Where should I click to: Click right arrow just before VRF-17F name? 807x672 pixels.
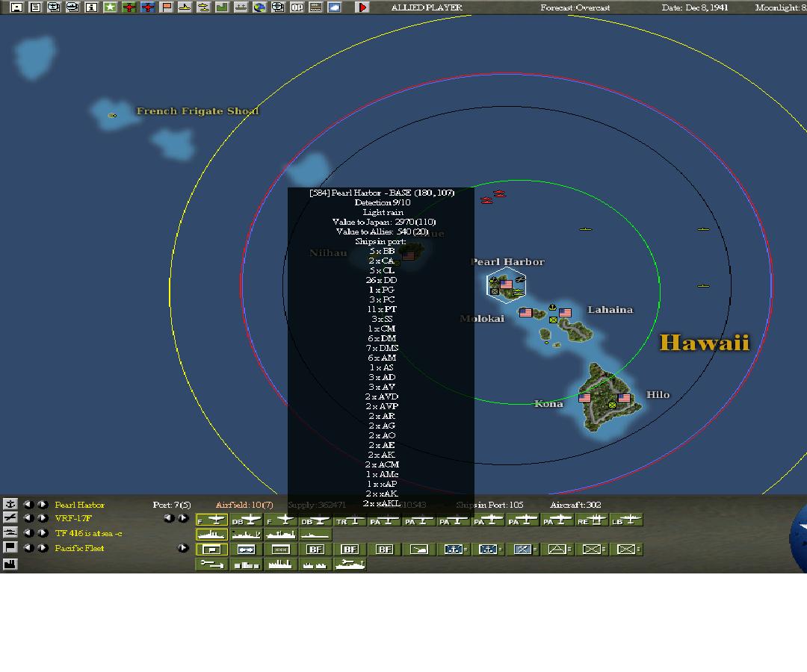43,518
